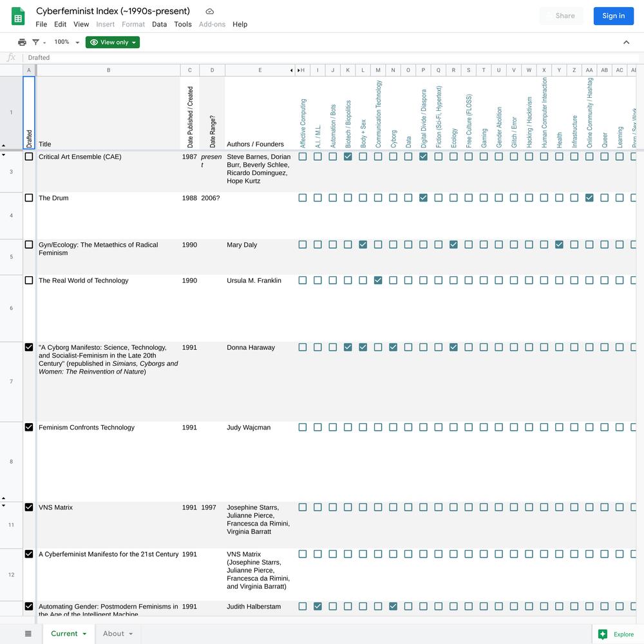Click the cloud save status icon
The width and height of the screenshot is (644, 644).
(209, 12)
